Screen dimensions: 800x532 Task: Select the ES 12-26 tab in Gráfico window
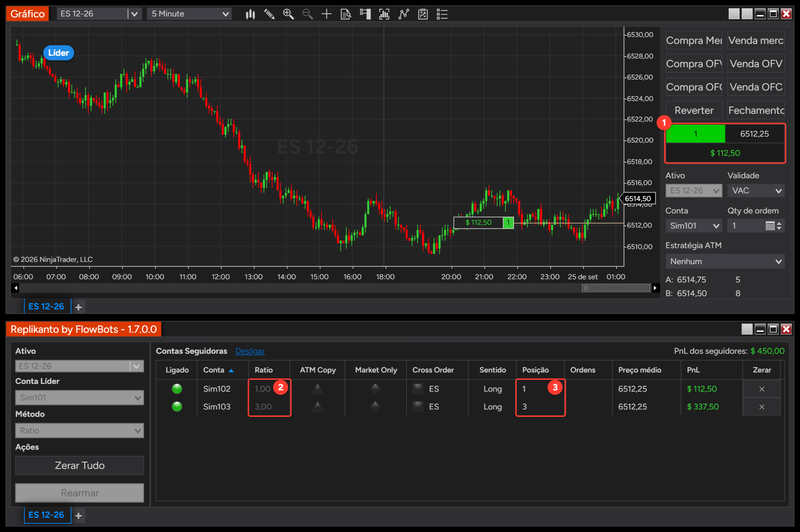47,307
